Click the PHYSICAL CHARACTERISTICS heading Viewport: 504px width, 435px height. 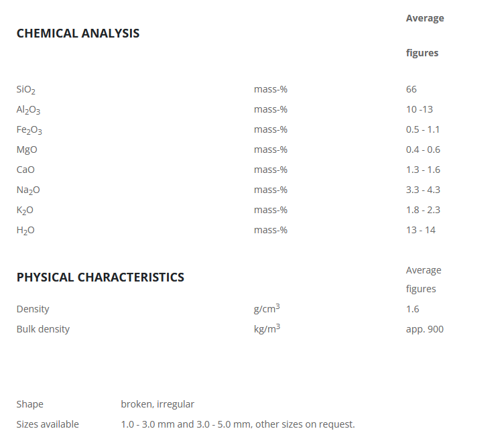[x=100, y=277]
